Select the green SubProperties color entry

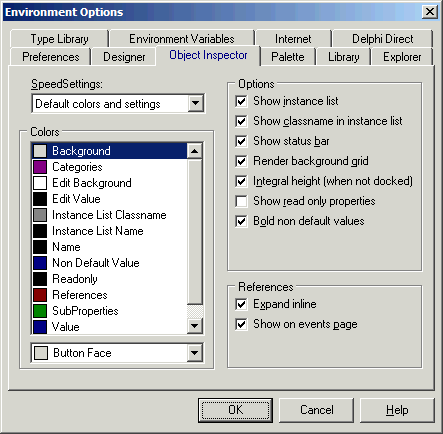click(110, 311)
